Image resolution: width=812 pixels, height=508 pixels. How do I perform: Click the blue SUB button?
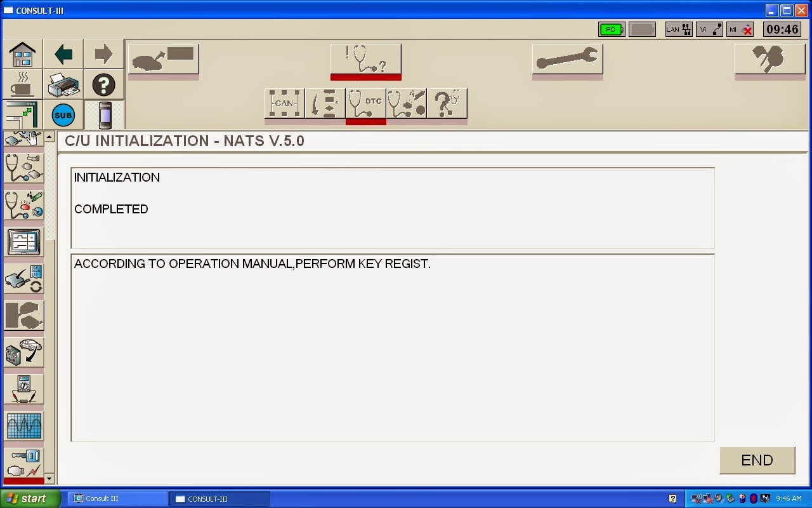coord(63,115)
